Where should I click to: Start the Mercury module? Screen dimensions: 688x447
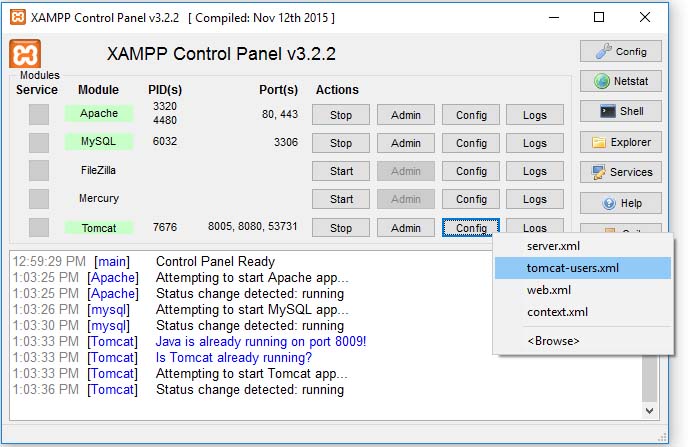click(x=341, y=199)
